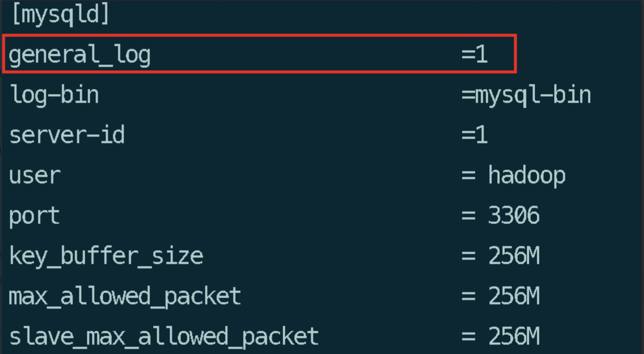Click the 256M value of key_buffer_size

pos(514,256)
